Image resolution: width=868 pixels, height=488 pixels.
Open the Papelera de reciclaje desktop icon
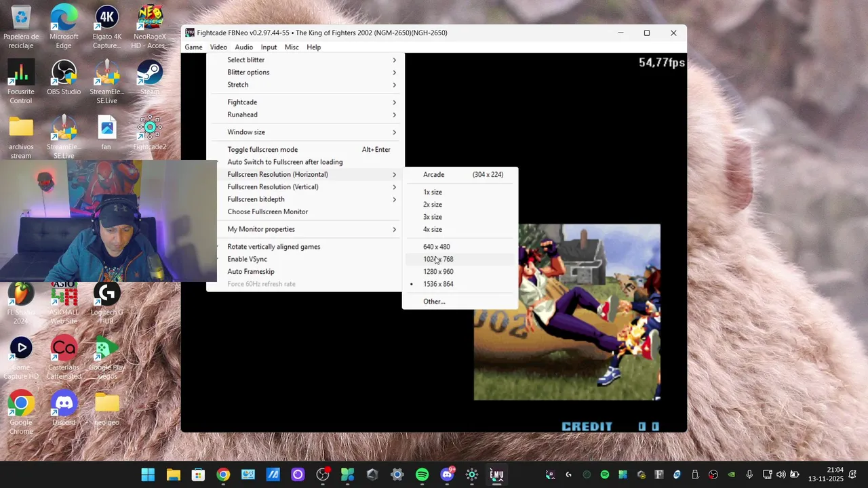(x=21, y=27)
